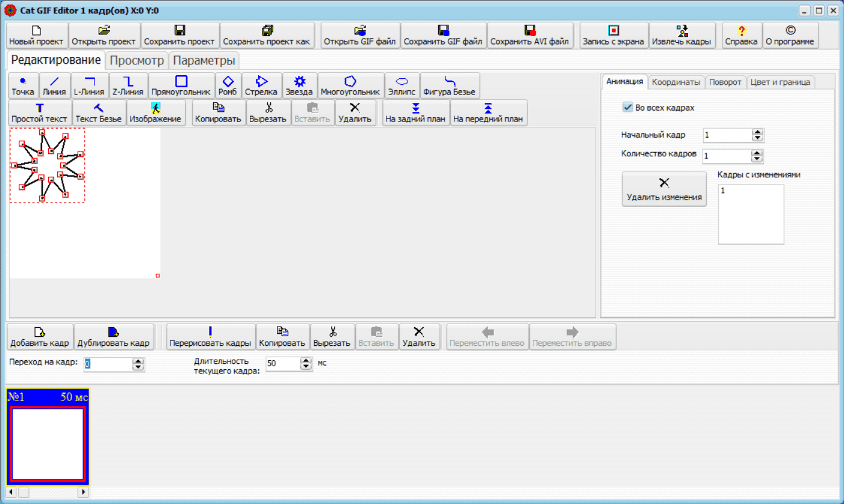Uncheck the Во всех кадрах checkbox
Screen dimensions: 844x504
click(627, 108)
